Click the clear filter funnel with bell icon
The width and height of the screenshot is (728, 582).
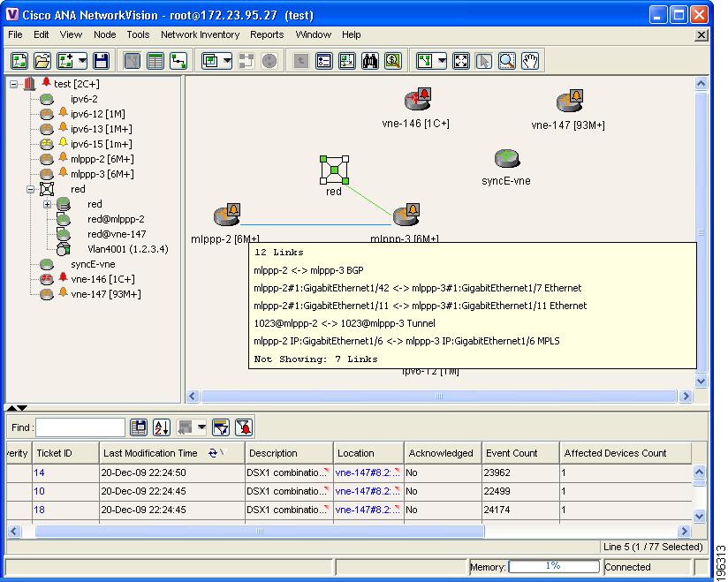click(244, 427)
